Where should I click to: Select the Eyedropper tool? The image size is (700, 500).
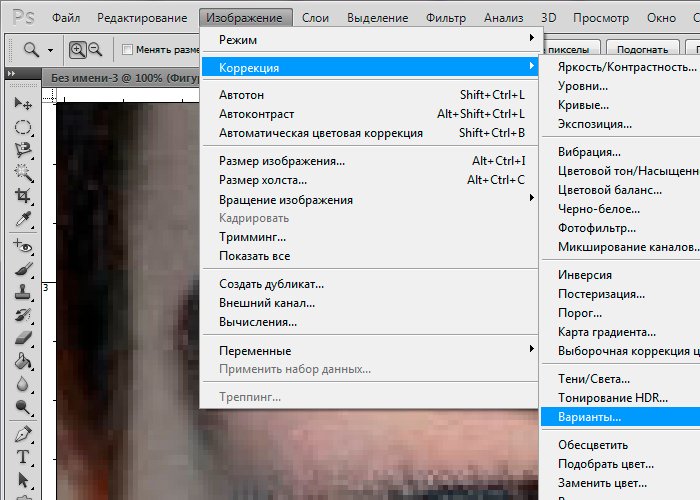[x=23, y=220]
